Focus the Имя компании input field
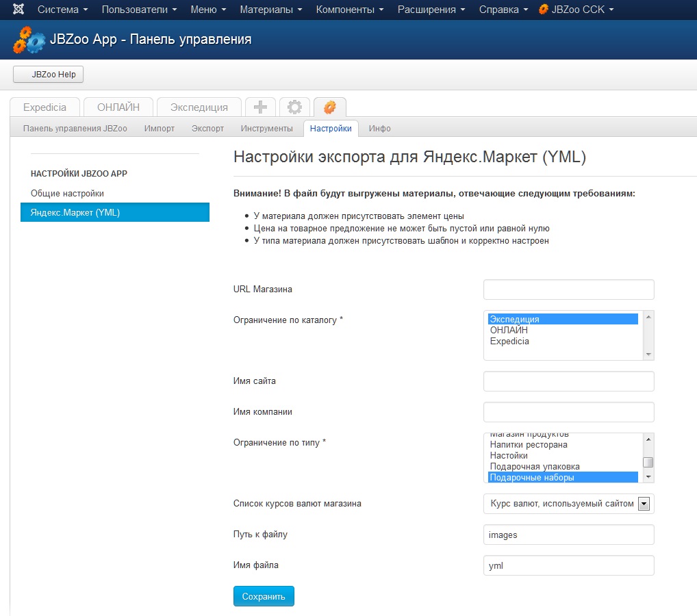 568,412
